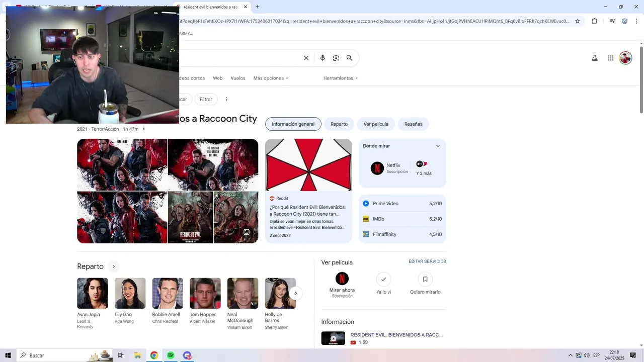Expand the Dónde mirar panel chevron
The image size is (644, 362).
pyautogui.click(x=438, y=146)
